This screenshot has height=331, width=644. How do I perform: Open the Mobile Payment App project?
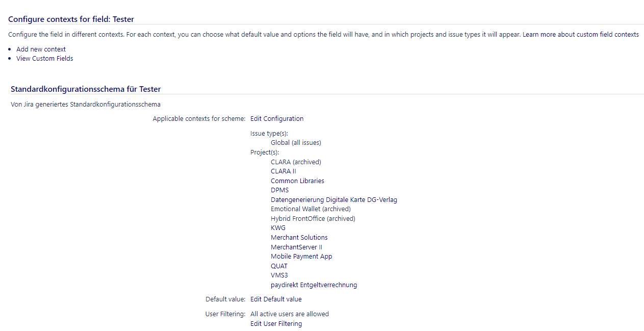(301, 256)
